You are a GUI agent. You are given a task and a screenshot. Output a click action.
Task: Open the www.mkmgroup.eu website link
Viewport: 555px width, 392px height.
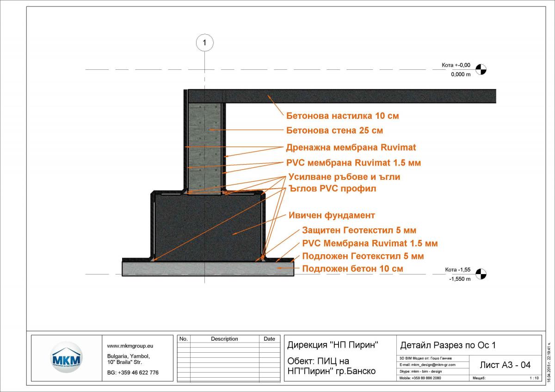[x=130, y=345]
